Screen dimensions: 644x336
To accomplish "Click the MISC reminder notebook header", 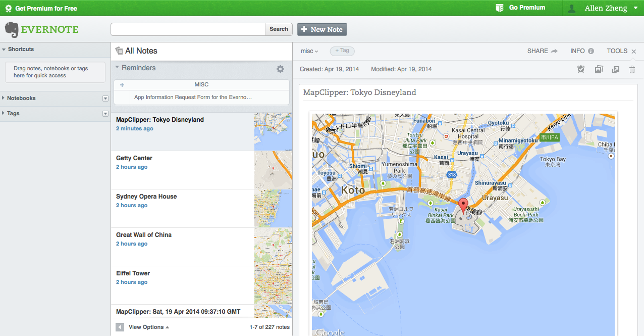I will point(201,85).
